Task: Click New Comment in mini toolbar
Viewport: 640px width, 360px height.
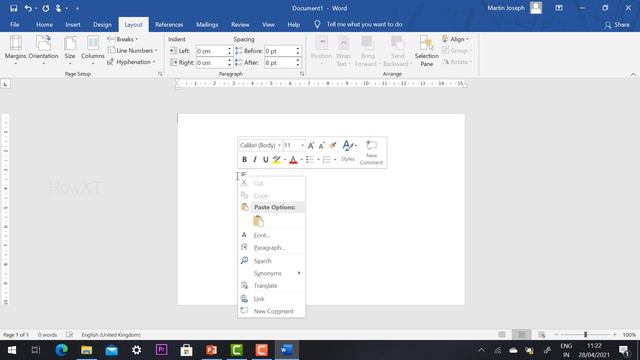Action: [x=371, y=152]
